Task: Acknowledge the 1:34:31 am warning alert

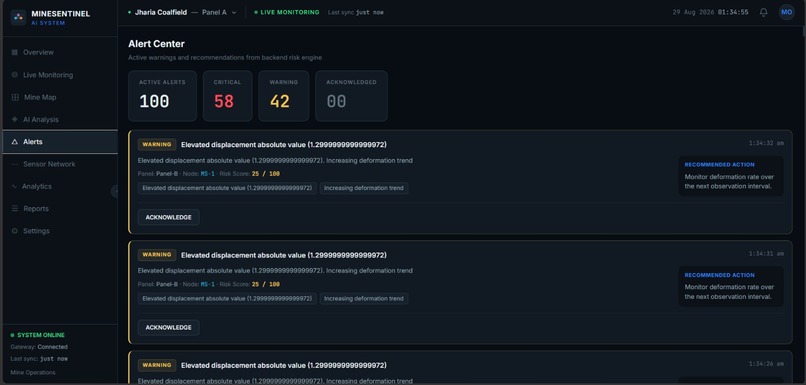Action: (169, 327)
